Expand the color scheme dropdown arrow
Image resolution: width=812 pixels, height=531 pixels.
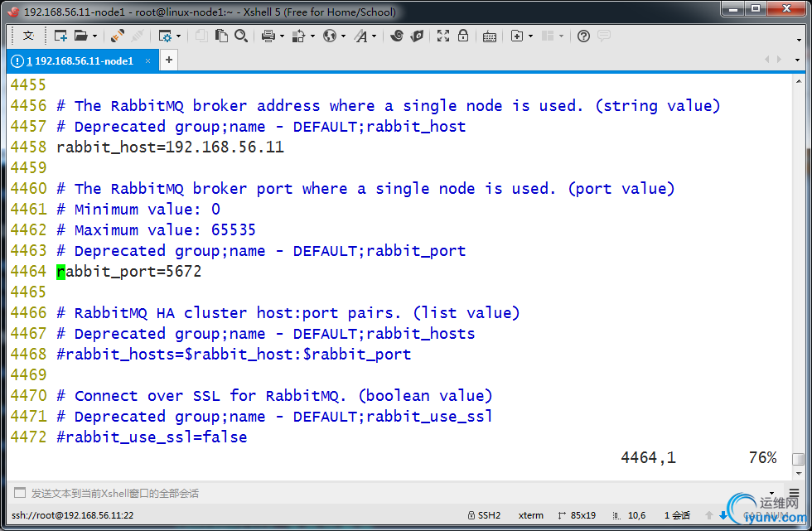(312, 36)
